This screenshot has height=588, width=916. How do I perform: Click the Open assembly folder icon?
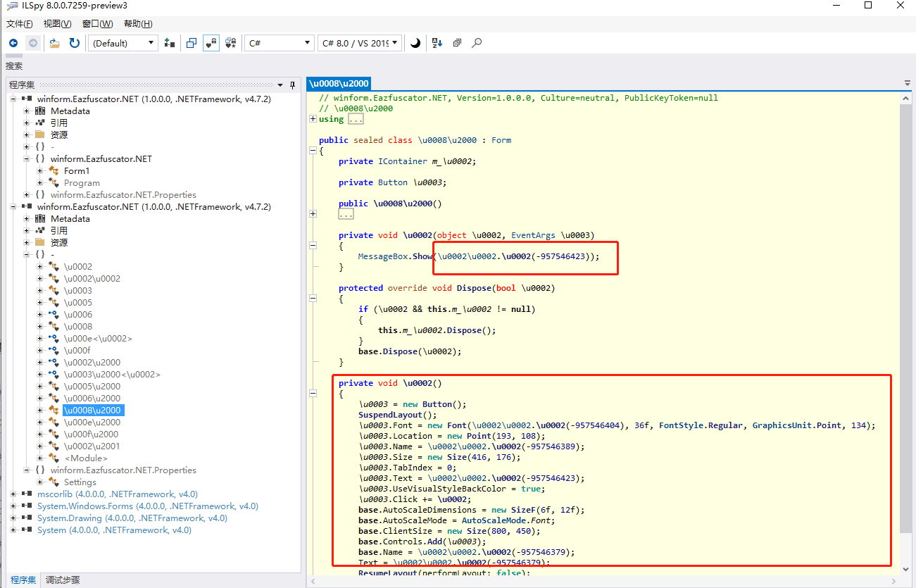54,43
